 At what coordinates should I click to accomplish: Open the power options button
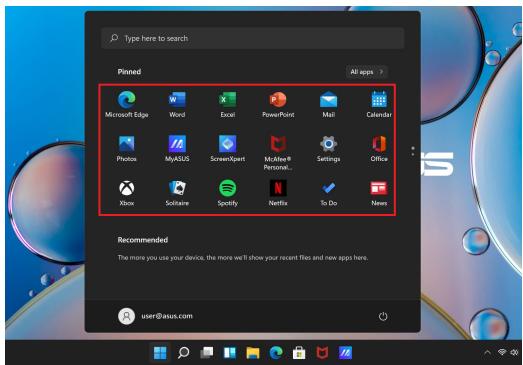pos(383,316)
